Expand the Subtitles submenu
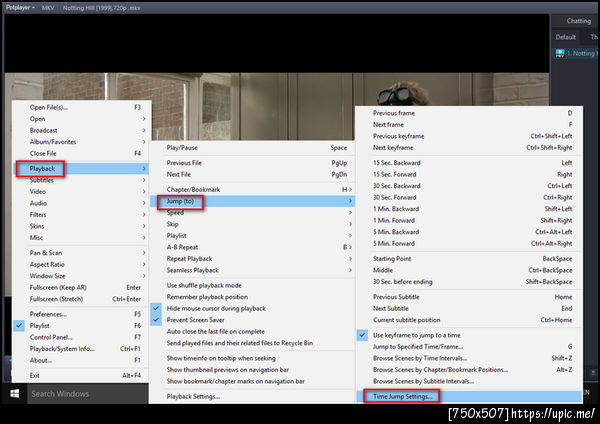Image resolution: width=600 pixels, height=424 pixels. (x=82, y=180)
